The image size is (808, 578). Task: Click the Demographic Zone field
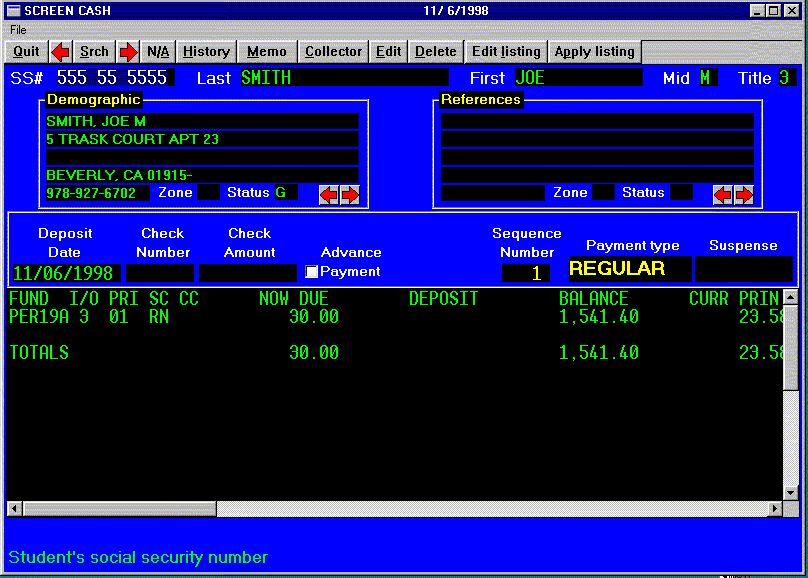[208, 193]
